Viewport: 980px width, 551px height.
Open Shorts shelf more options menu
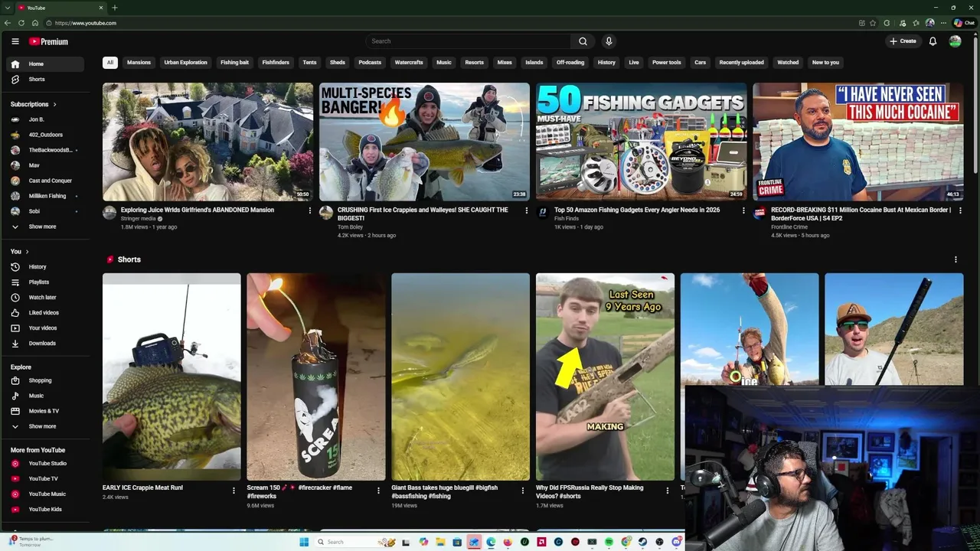[x=955, y=259]
